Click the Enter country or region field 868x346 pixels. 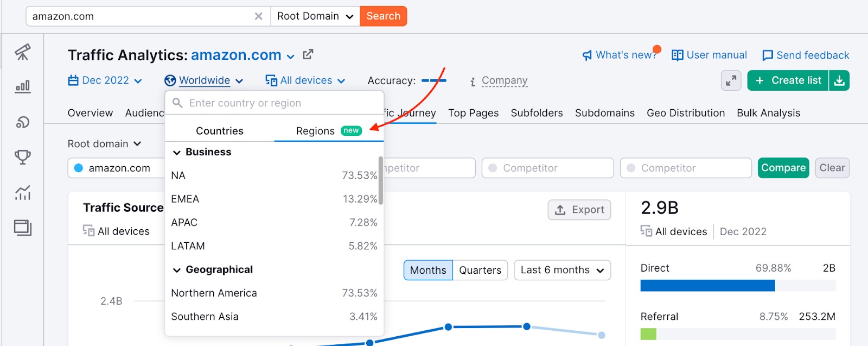(x=274, y=103)
